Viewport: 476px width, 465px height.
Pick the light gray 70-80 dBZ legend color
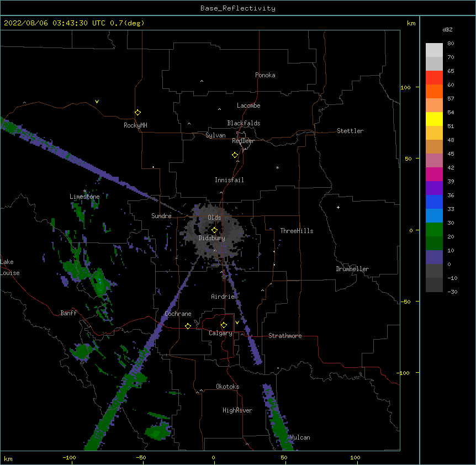[434, 50]
